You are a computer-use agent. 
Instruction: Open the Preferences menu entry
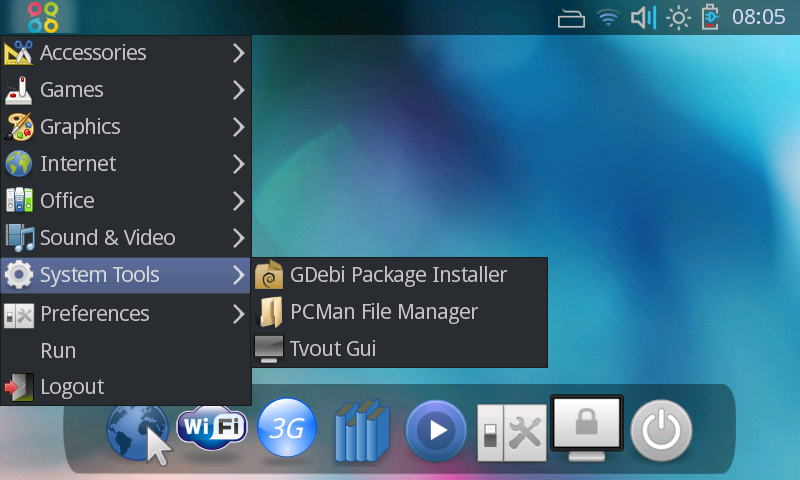point(126,314)
